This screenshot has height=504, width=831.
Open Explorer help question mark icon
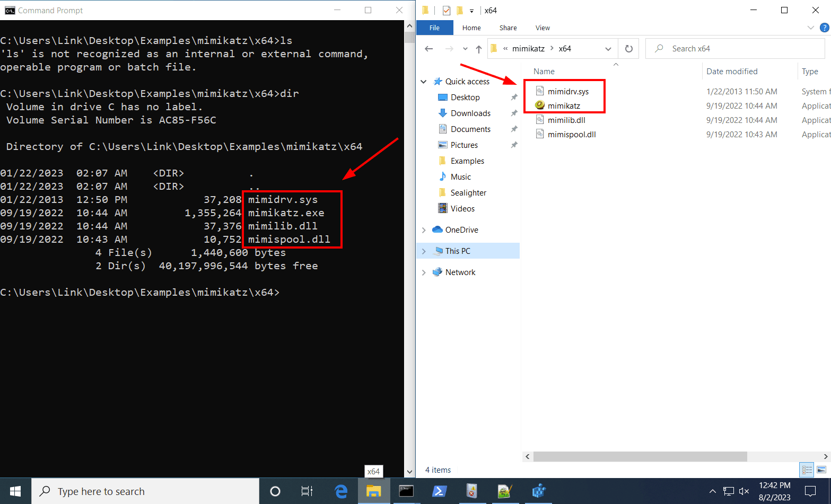825,28
